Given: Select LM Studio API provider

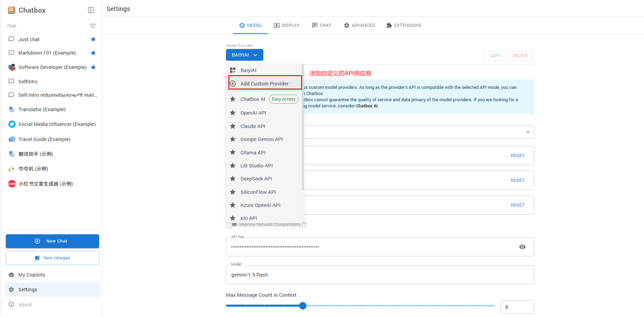Looking at the screenshot, I should coord(264,165).
